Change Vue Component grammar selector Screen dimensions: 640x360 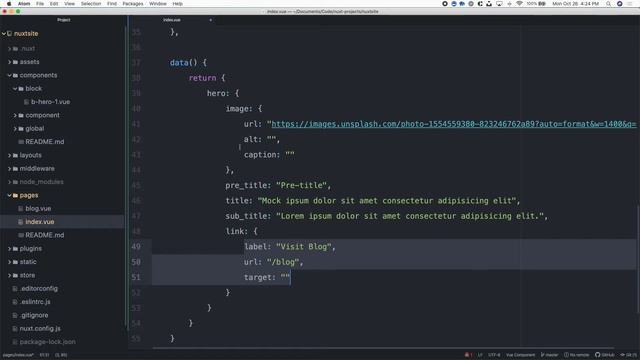[x=520, y=355]
